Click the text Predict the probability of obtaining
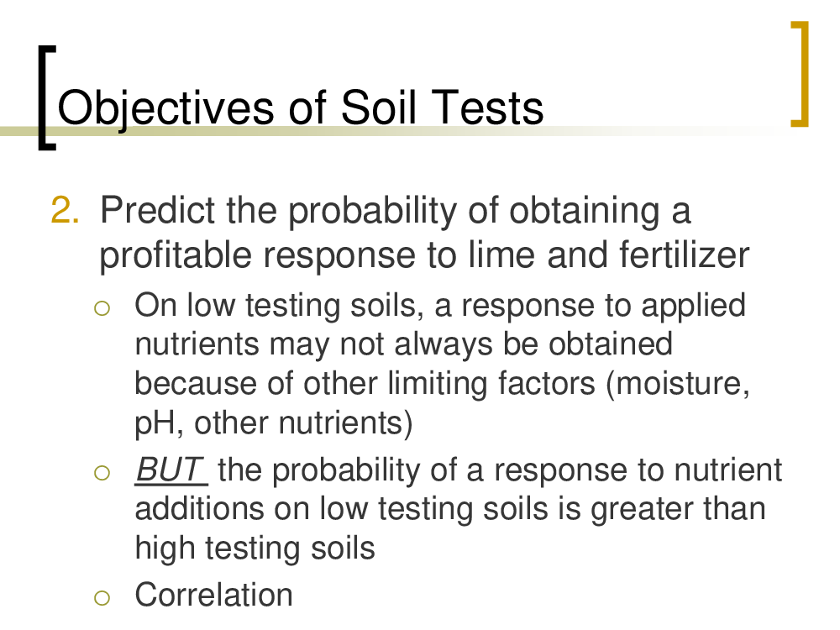The height and width of the screenshot is (630, 840). coord(380,210)
